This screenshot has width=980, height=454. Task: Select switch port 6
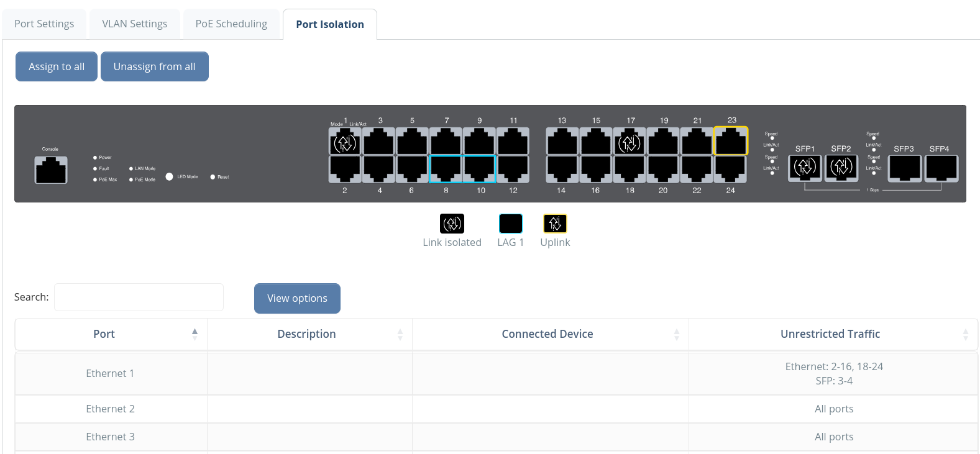point(412,169)
